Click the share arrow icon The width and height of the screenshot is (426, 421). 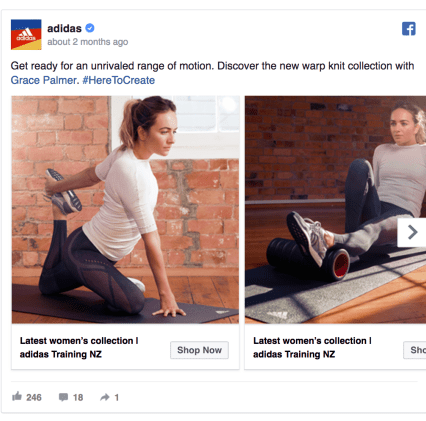pos(105,397)
